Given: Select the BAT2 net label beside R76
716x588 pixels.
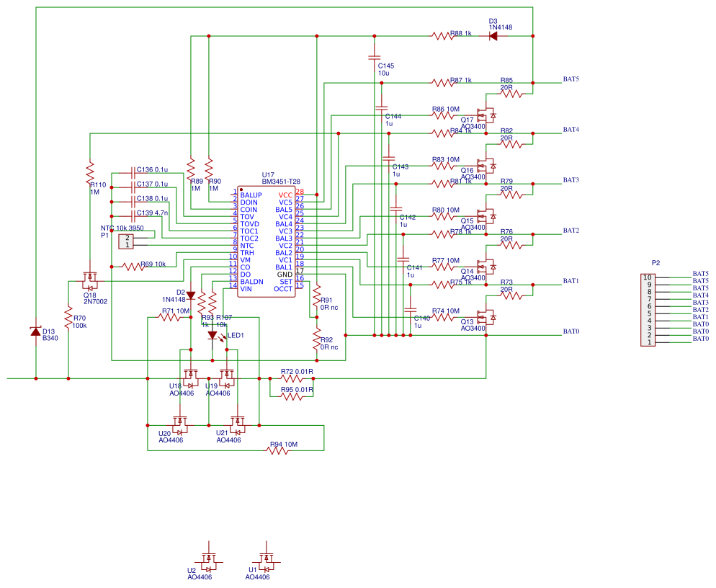Looking at the screenshot, I should (x=570, y=231).
